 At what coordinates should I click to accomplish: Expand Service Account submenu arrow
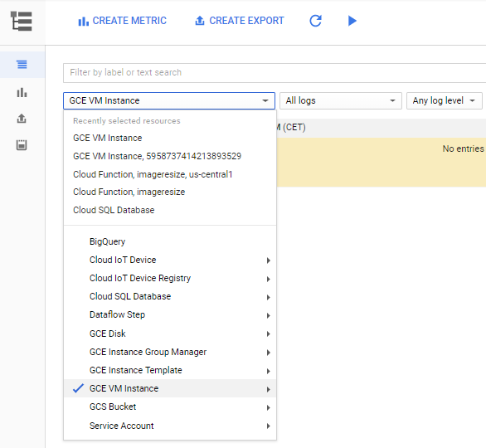coord(269,426)
